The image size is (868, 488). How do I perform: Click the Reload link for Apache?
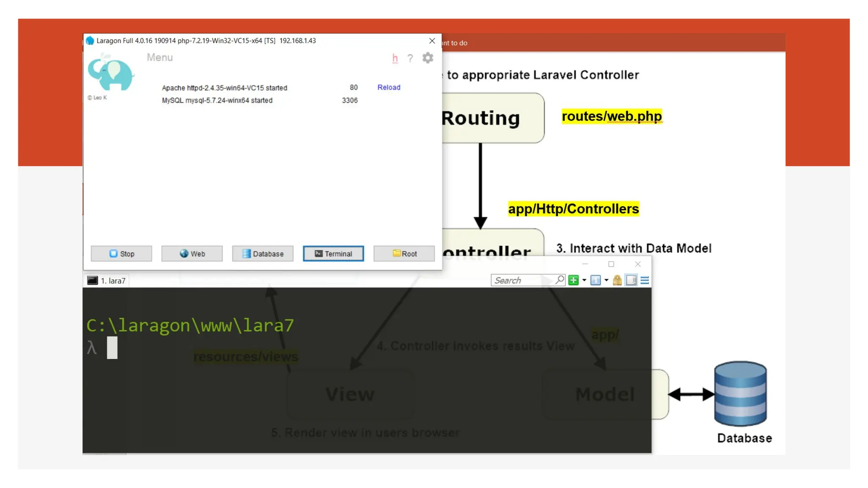[389, 87]
